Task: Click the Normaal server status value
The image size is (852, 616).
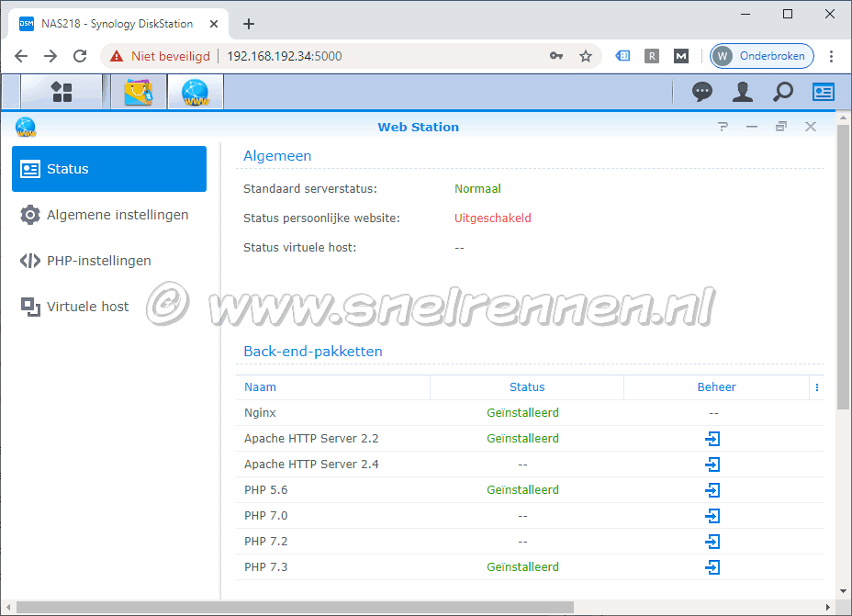Action: [x=477, y=189]
